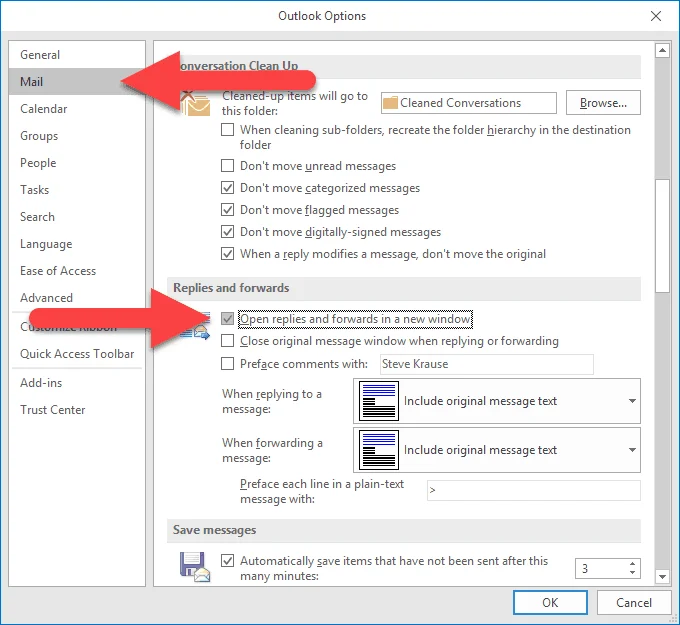Click the Cleaned Conversations folder field

coord(469,103)
